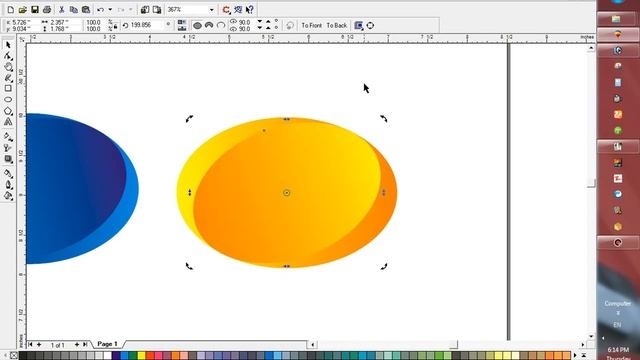Click the Export icon
This screenshot has width=640, height=360.
click(x=157, y=9)
